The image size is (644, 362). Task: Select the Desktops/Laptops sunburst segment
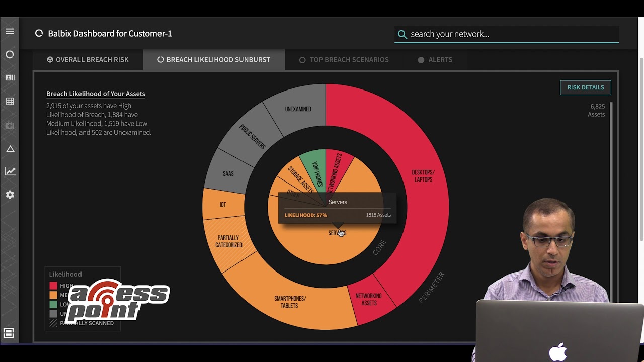(423, 176)
